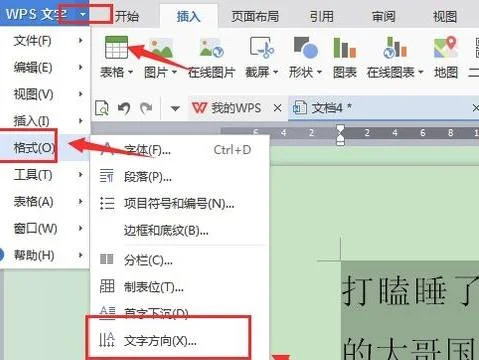Image resolution: width=479 pixels, height=360 pixels.
Task: Switch to the 开始 ribbon tab
Action: [127, 16]
